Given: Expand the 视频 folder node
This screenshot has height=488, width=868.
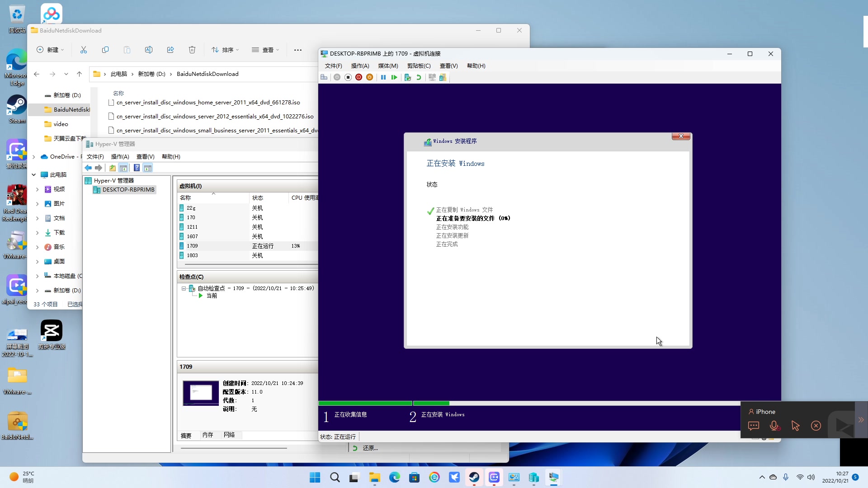Looking at the screenshot, I should pyautogui.click(x=38, y=189).
